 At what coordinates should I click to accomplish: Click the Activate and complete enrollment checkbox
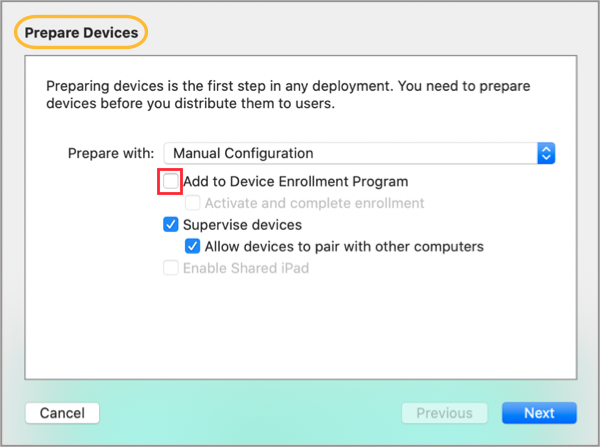193,204
